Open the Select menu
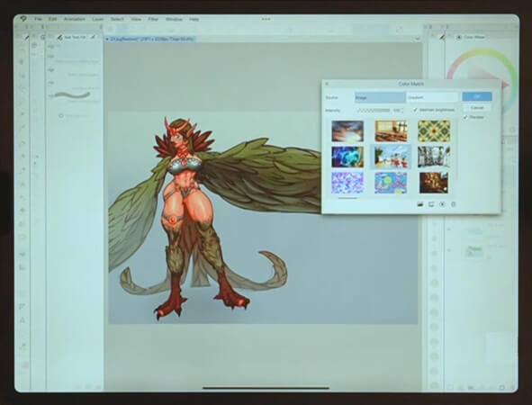Viewport: 532px width, 405px height. pyautogui.click(x=117, y=19)
